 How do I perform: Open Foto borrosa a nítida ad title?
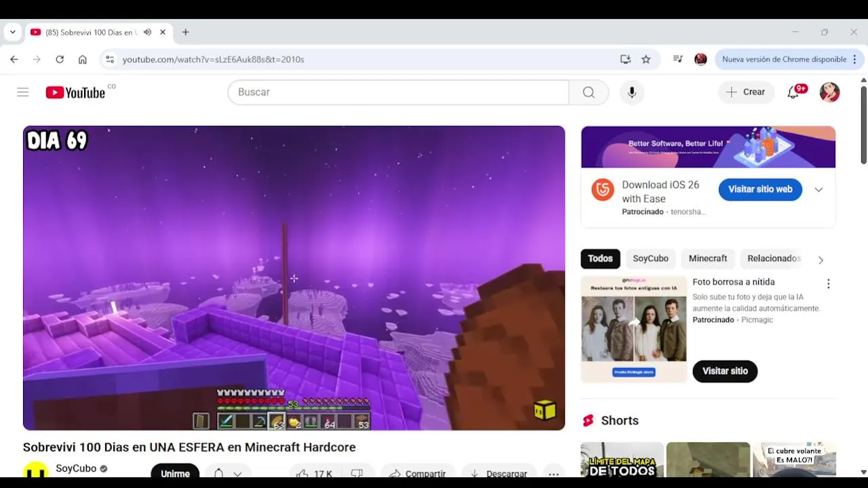click(733, 282)
